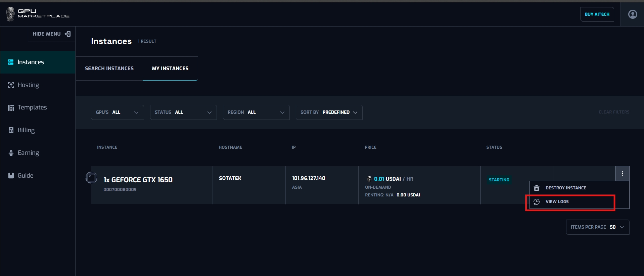Collapse sidebar with Hide Menu
644x276 pixels.
pyautogui.click(x=51, y=34)
